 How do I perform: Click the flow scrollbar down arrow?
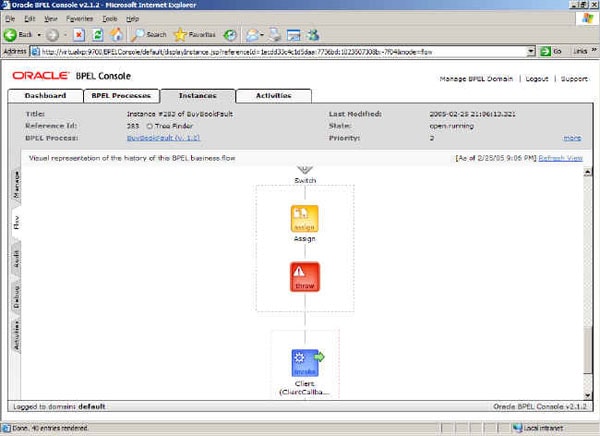click(588, 395)
